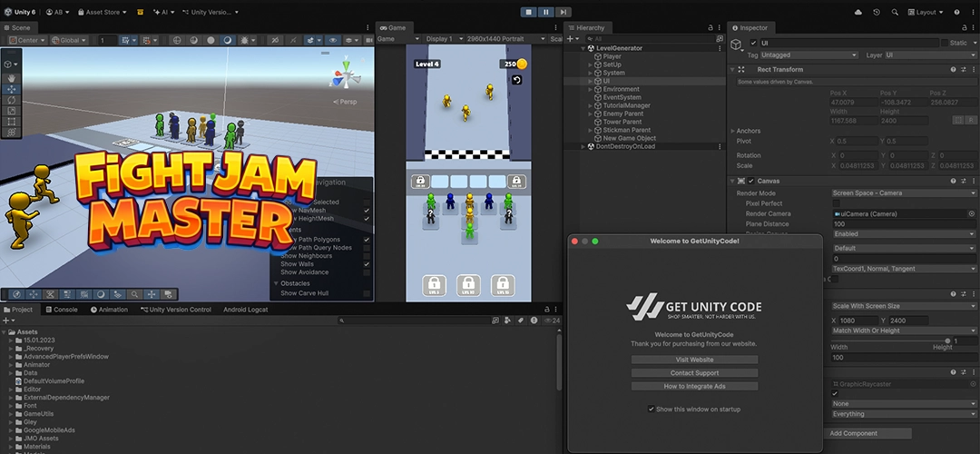This screenshot has width=980, height=454.
Task: Open the Undo History clock icon
Action: pyautogui.click(x=876, y=12)
